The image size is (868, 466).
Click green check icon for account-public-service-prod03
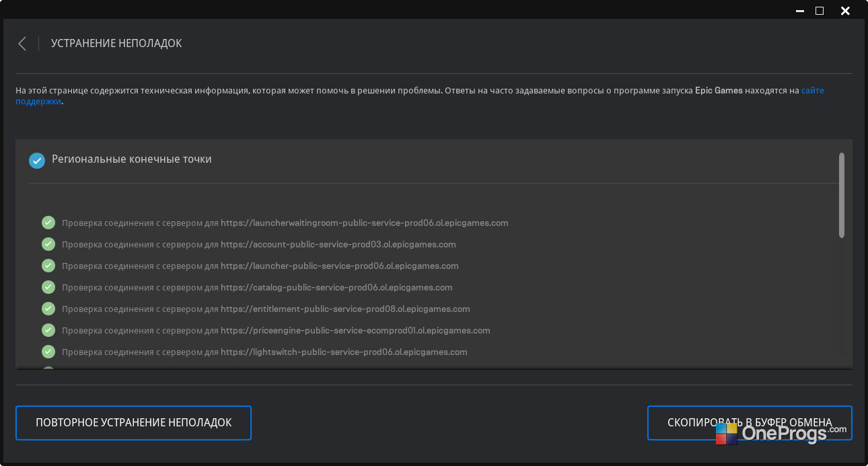[x=48, y=244]
